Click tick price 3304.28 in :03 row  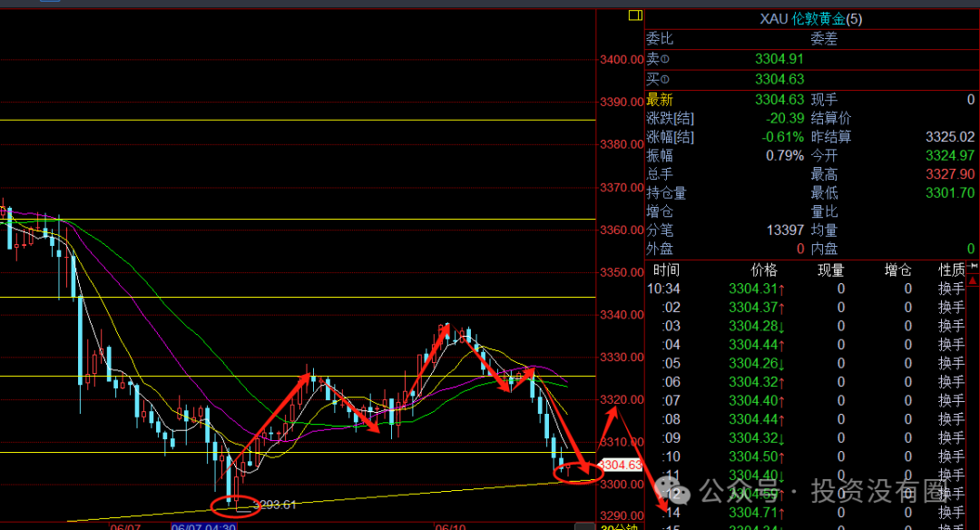click(x=754, y=326)
